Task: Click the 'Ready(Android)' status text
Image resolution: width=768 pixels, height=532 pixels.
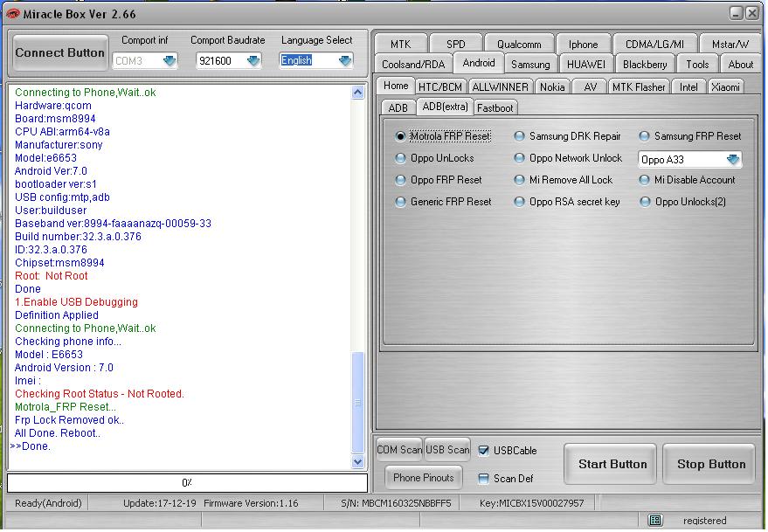Action: [48, 503]
